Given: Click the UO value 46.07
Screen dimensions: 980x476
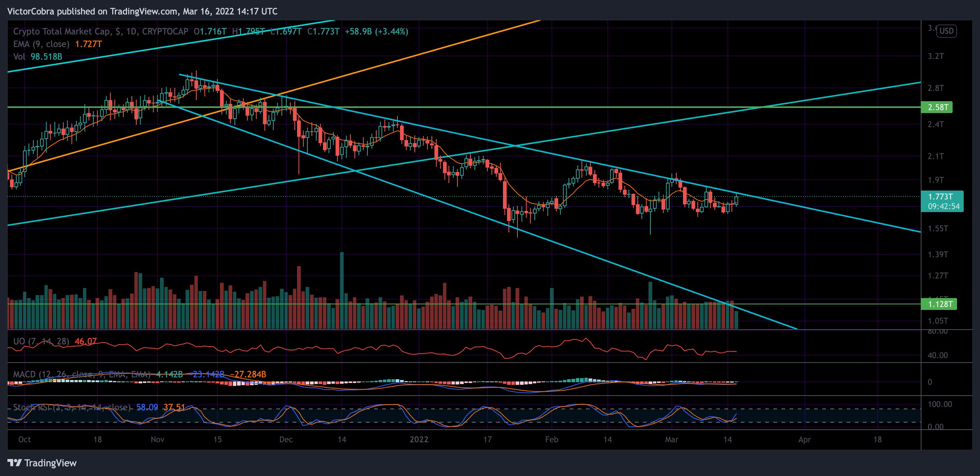Looking at the screenshot, I should [86, 341].
